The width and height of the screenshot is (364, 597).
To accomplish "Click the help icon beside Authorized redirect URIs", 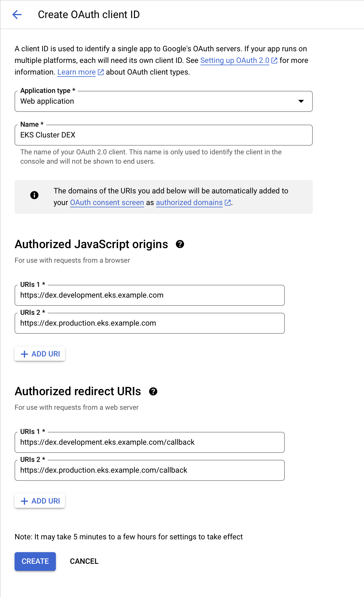I will click(x=153, y=392).
